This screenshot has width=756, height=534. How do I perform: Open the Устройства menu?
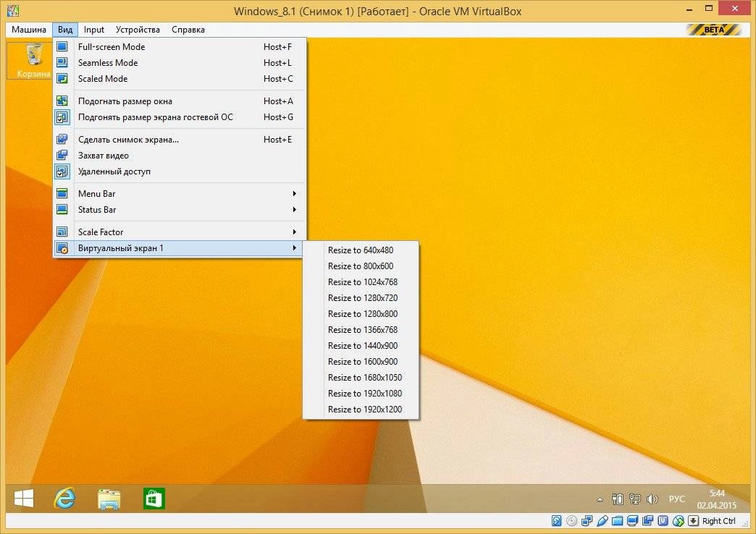[138, 30]
